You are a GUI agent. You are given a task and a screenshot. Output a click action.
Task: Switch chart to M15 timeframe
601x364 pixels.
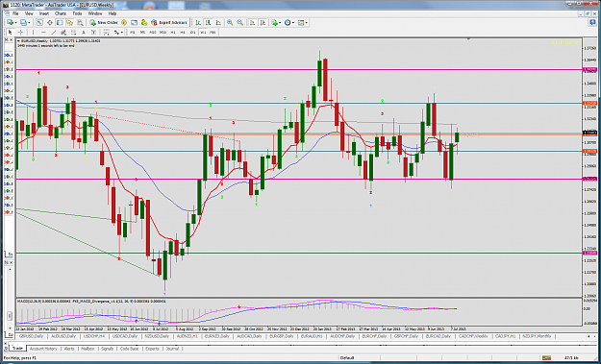click(153, 32)
